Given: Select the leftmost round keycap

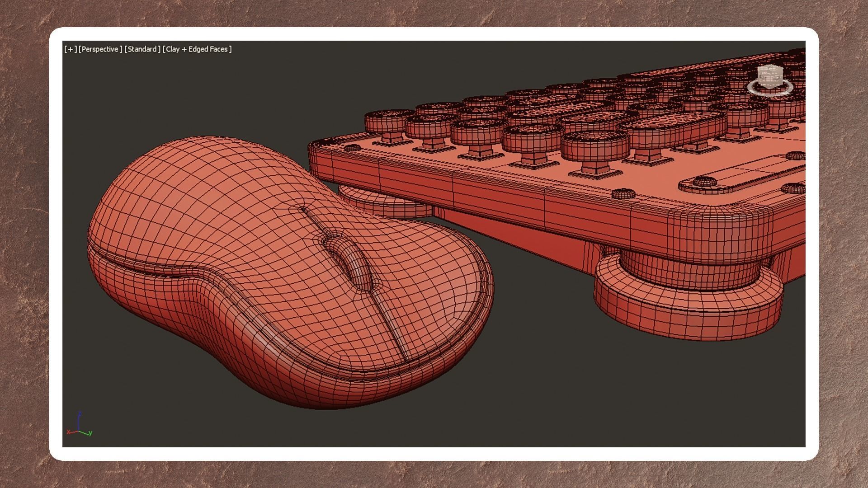Looking at the screenshot, I should point(385,122).
